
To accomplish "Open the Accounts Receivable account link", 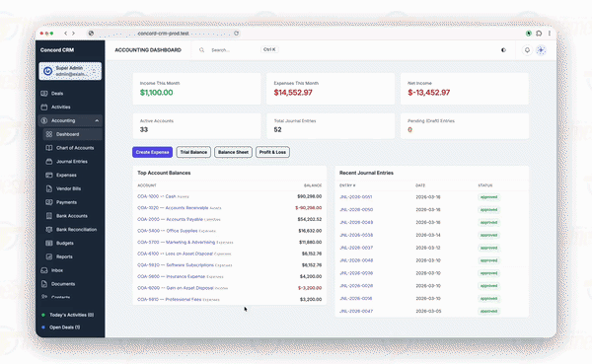I will [x=173, y=208].
